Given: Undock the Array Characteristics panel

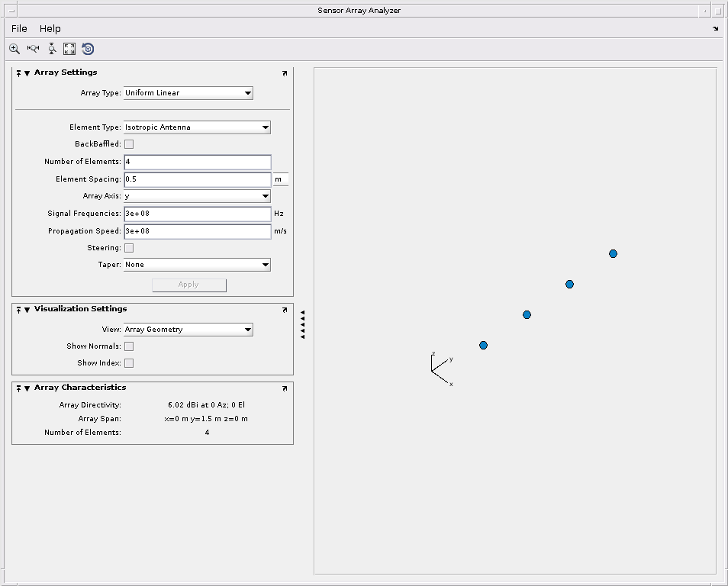Looking at the screenshot, I should (285, 388).
